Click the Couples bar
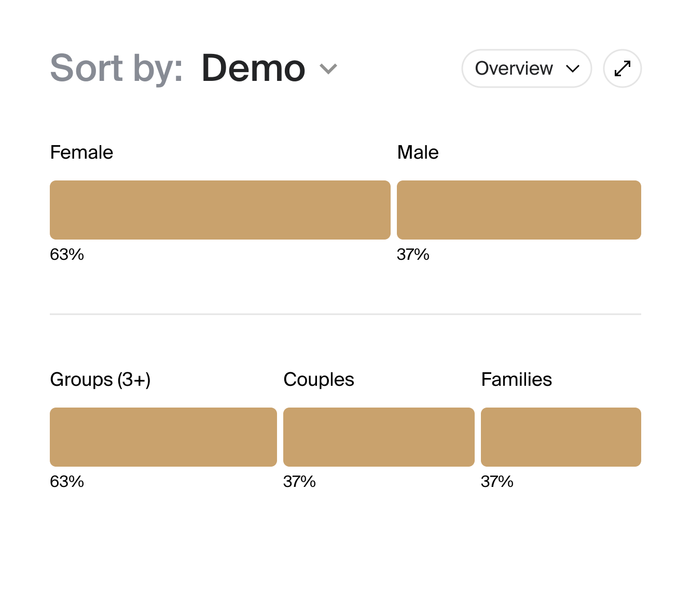The image size is (691, 616). pos(379,437)
